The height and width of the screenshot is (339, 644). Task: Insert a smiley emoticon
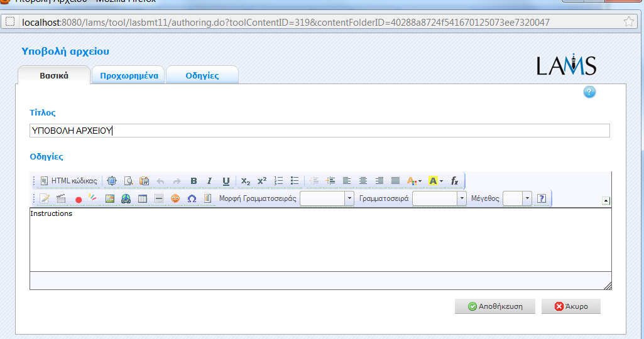pyautogui.click(x=175, y=198)
